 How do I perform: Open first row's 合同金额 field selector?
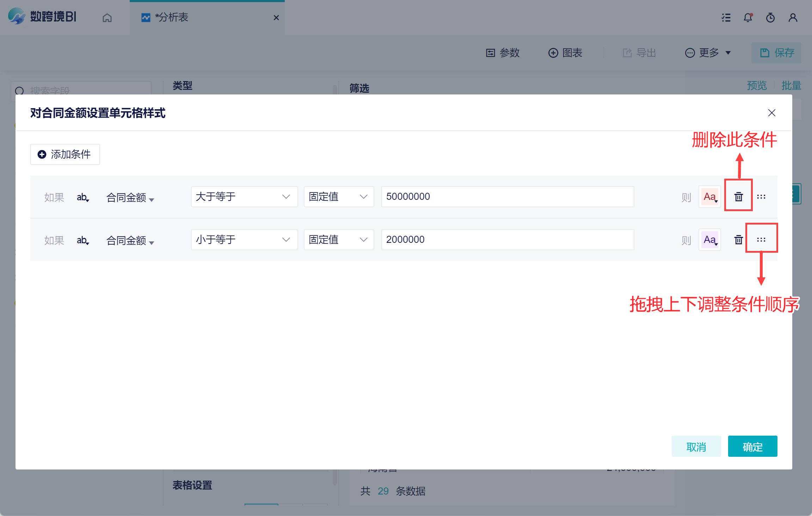[x=130, y=198]
